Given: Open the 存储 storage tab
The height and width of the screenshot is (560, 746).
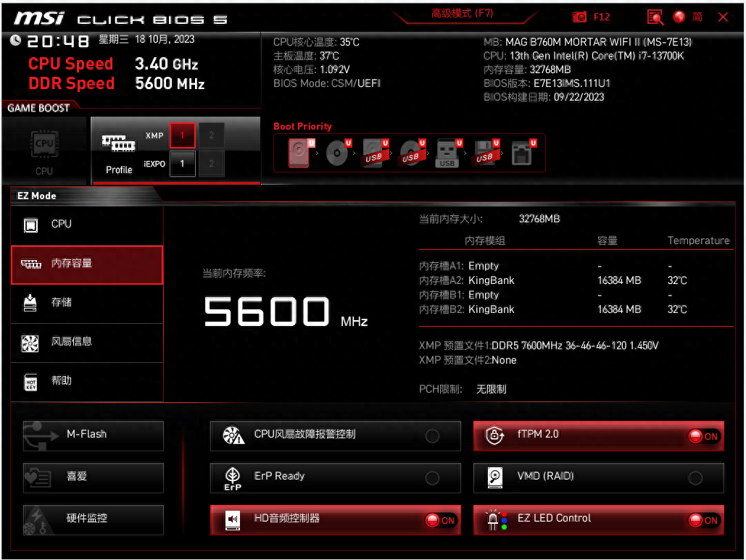Looking at the screenshot, I should pyautogui.click(x=87, y=304).
